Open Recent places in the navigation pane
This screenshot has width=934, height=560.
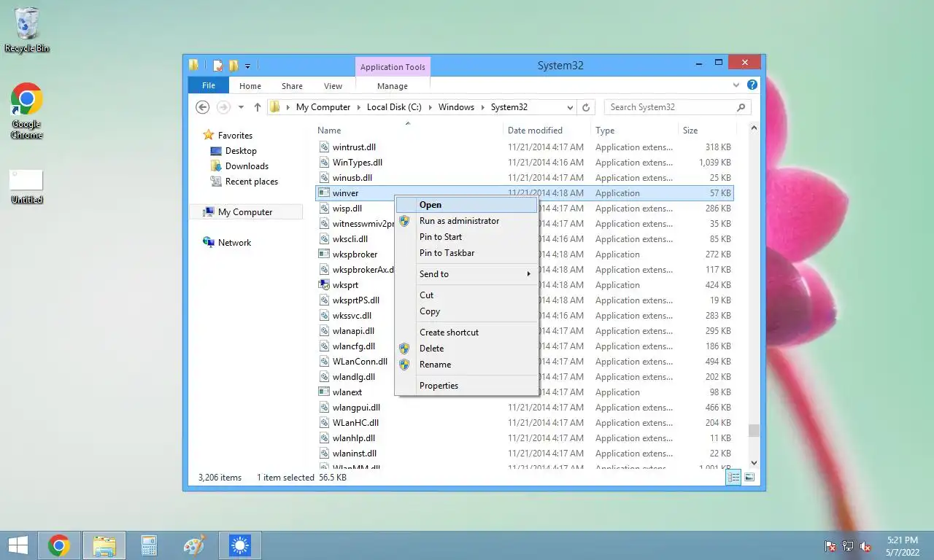(x=251, y=182)
